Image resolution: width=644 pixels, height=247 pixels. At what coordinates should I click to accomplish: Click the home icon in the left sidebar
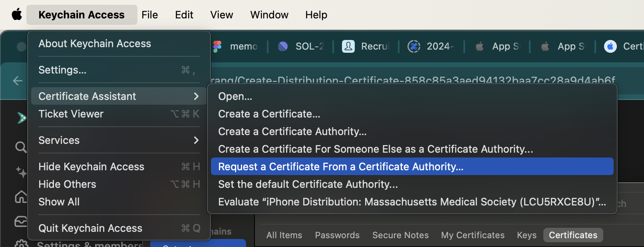click(x=21, y=197)
